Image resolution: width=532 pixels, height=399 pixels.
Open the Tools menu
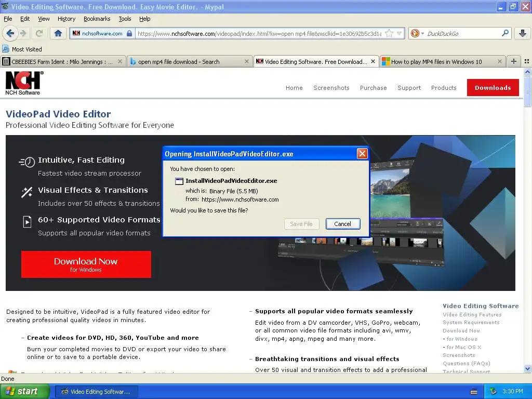click(x=125, y=19)
